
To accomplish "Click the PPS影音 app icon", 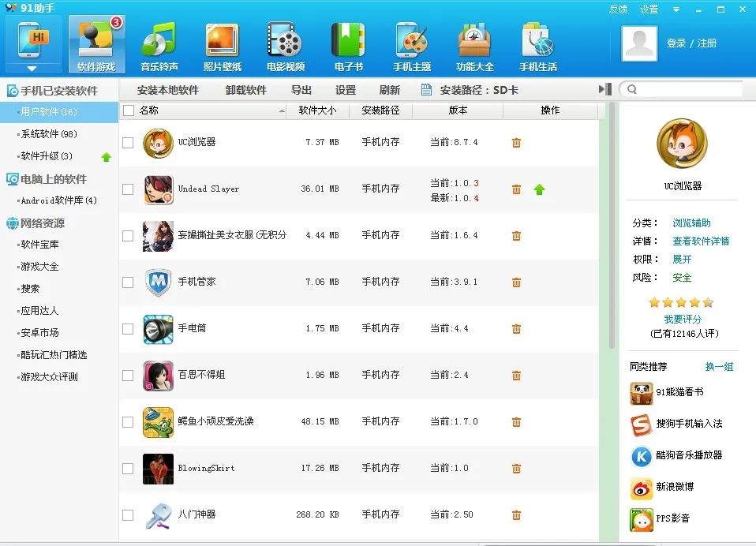I will click(x=642, y=519).
